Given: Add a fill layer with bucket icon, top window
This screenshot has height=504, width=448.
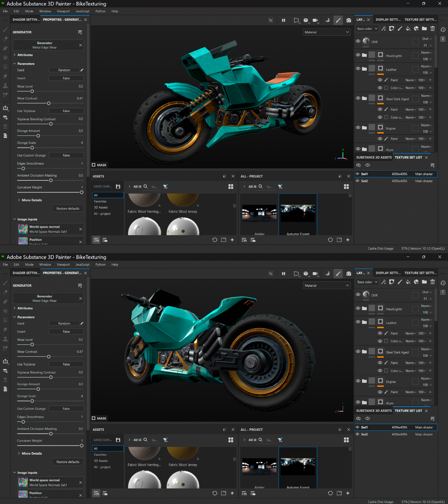Looking at the screenshot, I should (x=408, y=28).
